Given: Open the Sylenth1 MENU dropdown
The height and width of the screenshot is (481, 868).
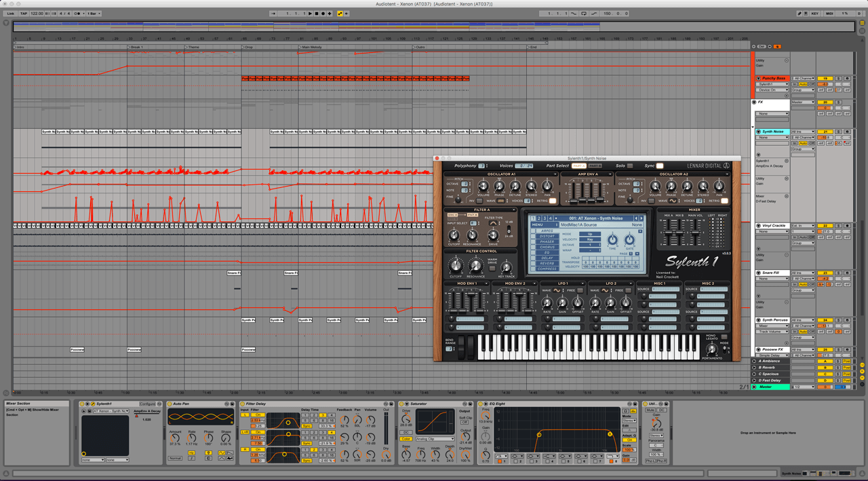Looking at the screenshot, I should click(541, 225).
